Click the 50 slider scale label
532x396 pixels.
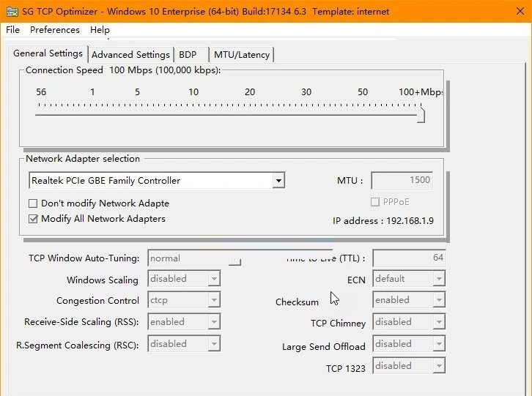click(362, 92)
